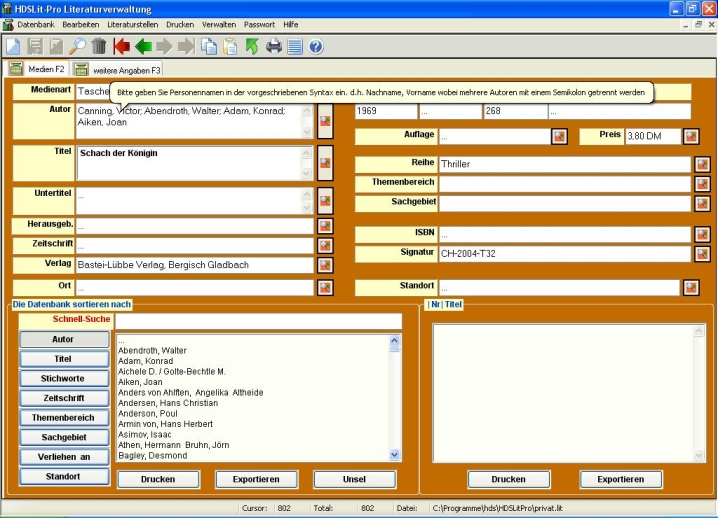Go to previous record with green arrow
Viewport: 718px width, 518px height.
144,46
